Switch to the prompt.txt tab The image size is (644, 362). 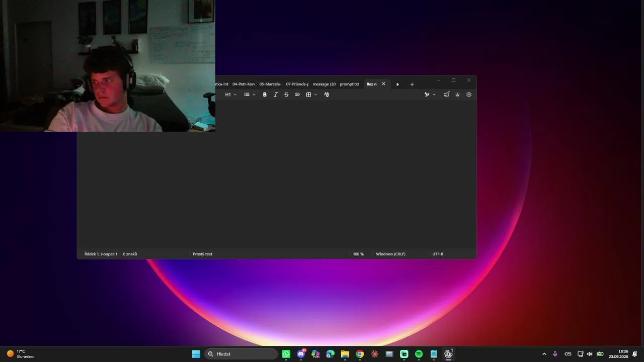pyautogui.click(x=350, y=84)
